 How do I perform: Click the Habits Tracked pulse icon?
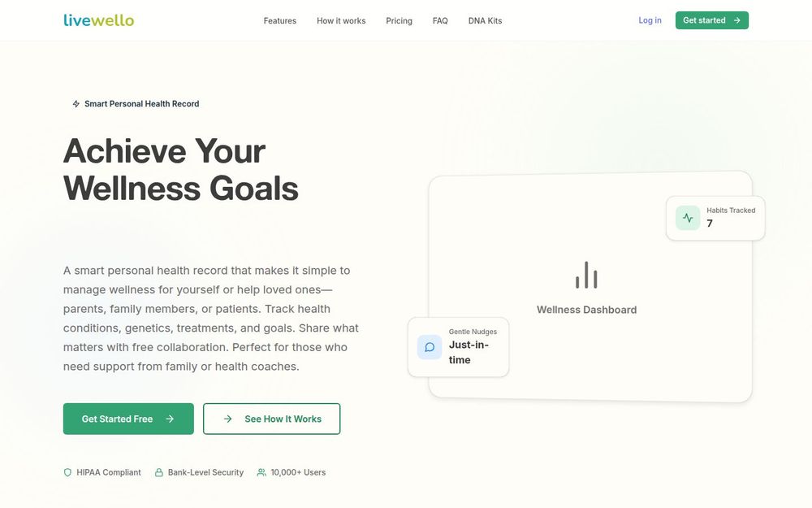688,218
